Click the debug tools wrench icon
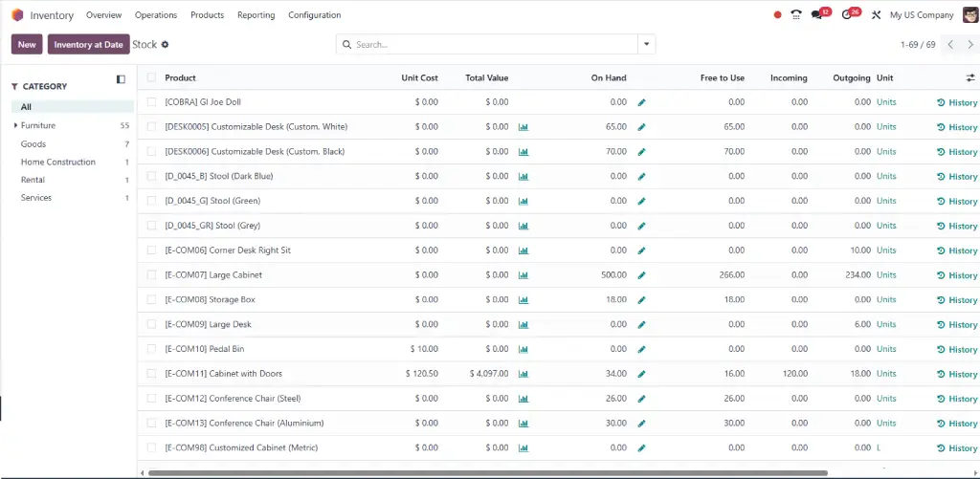Screen dimensions: 980x479 (876, 15)
